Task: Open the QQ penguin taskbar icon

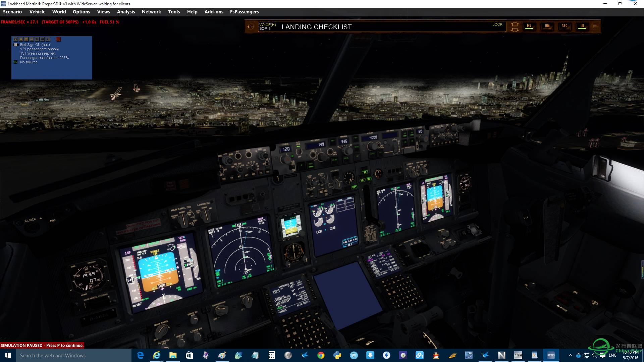Action: coord(436,355)
